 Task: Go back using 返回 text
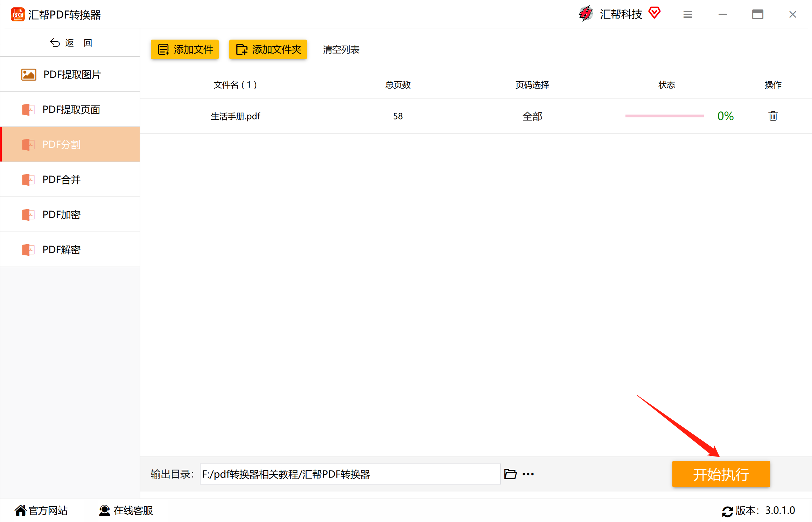[x=79, y=43]
